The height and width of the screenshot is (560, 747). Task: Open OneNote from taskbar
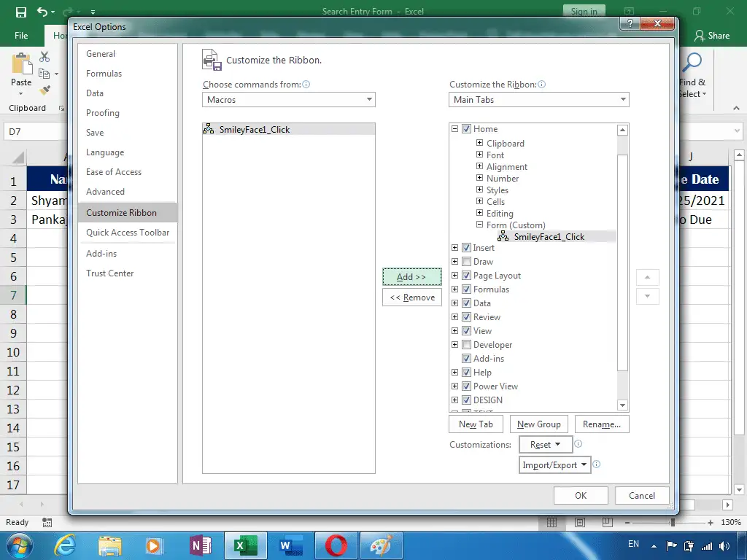(x=201, y=545)
